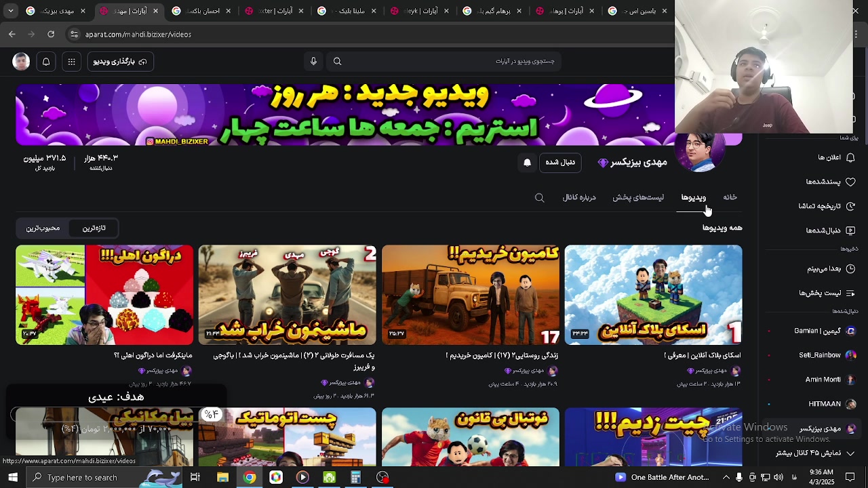Click the magnifier icon in the search bar
This screenshot has height=488, width=868.
pos(337,62)
